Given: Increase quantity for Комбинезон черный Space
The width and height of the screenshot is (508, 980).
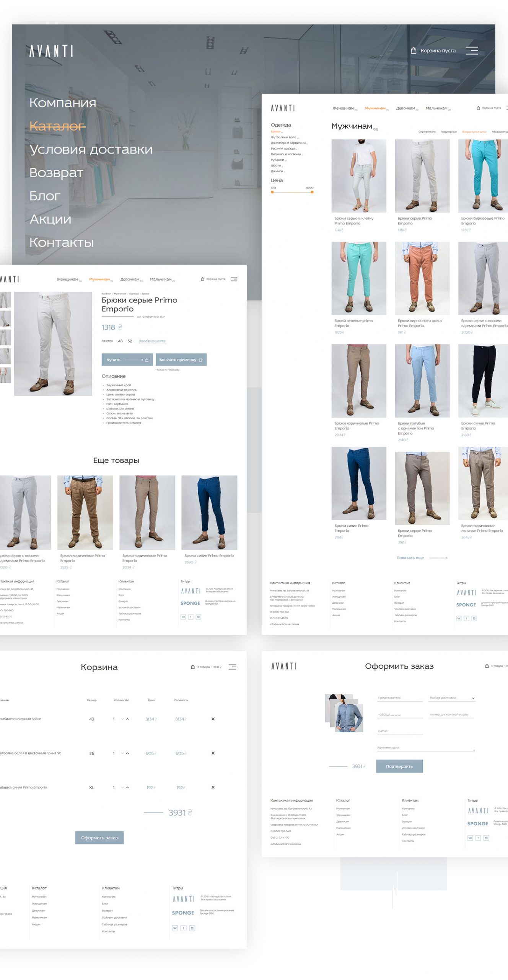Looking at the screenshot, I should pos(127,719).
